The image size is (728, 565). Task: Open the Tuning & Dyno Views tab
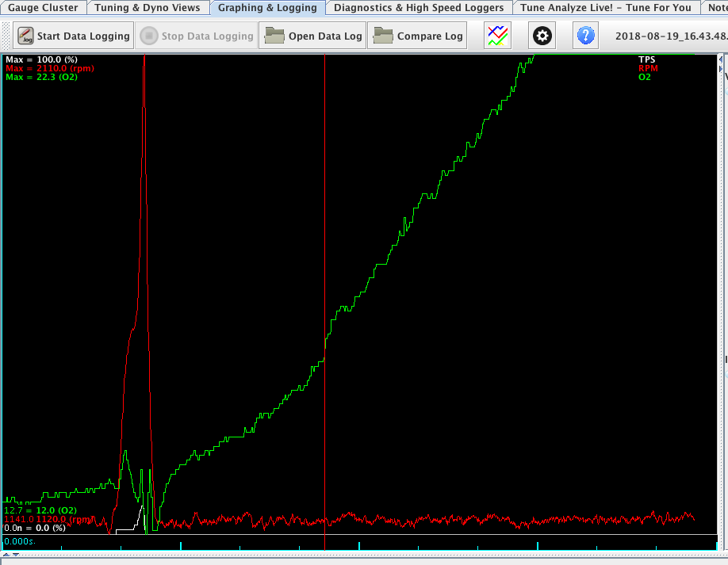pyautogui.click(x=147, y=7)
